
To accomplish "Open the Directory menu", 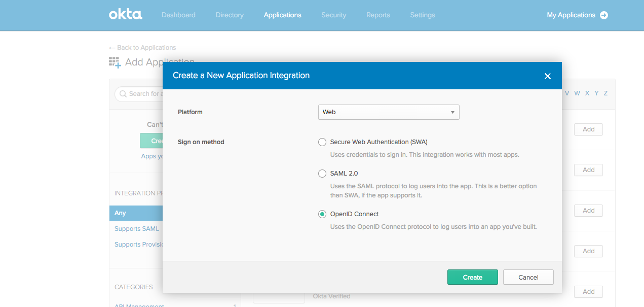I will coord(230,15).
